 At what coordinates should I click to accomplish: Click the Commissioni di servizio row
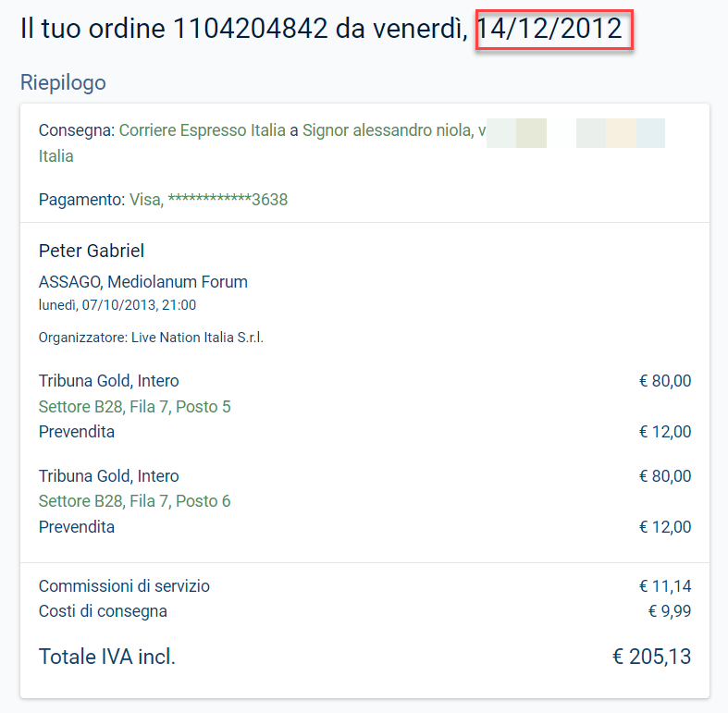365,586
